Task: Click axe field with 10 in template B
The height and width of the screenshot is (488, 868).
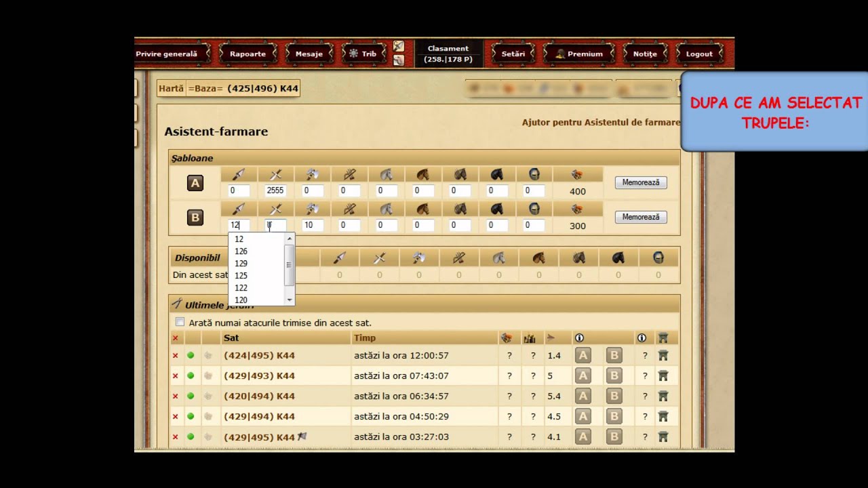Action: pyautogui.click(x=313, y=225)
